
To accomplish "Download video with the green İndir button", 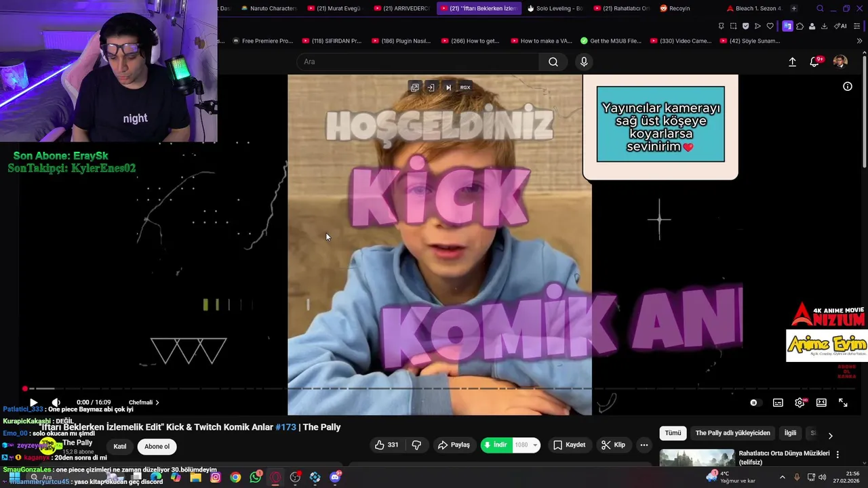I will click(495, 445).
